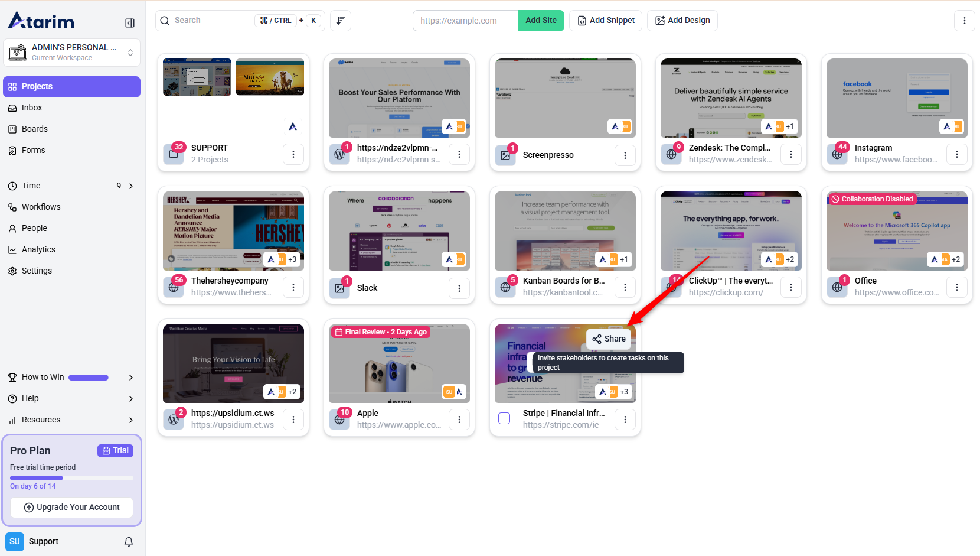Click the free trial progress bar
Screen dimensions: 980x556
(71, 477)
